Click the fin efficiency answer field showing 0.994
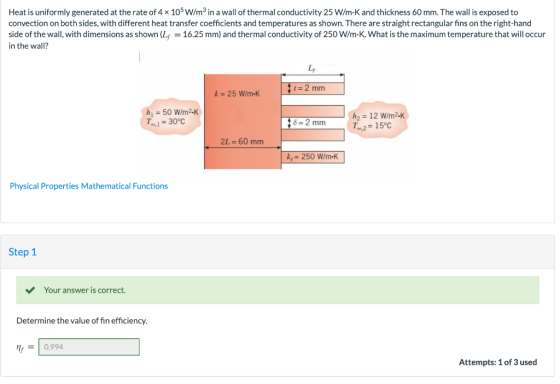Viewport: 560px width, 384px height. click(x=89, y=347)
